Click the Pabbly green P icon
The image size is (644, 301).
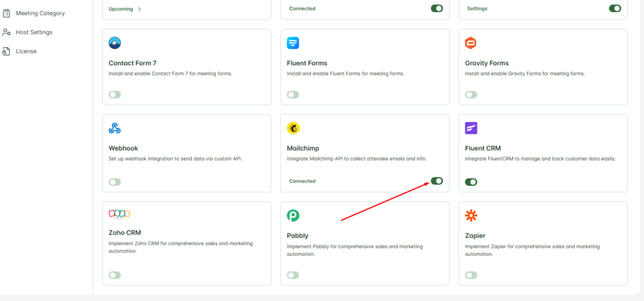tap(293, 215)
